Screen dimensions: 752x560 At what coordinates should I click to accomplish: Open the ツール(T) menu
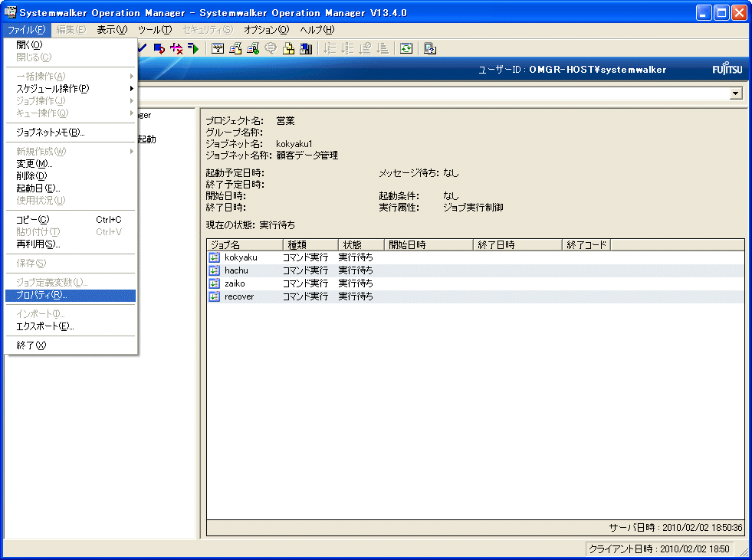[x=155, y=30]
